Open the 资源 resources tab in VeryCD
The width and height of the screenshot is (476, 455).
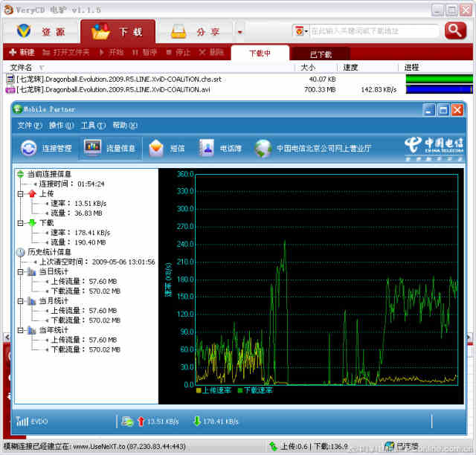point(41,32)
